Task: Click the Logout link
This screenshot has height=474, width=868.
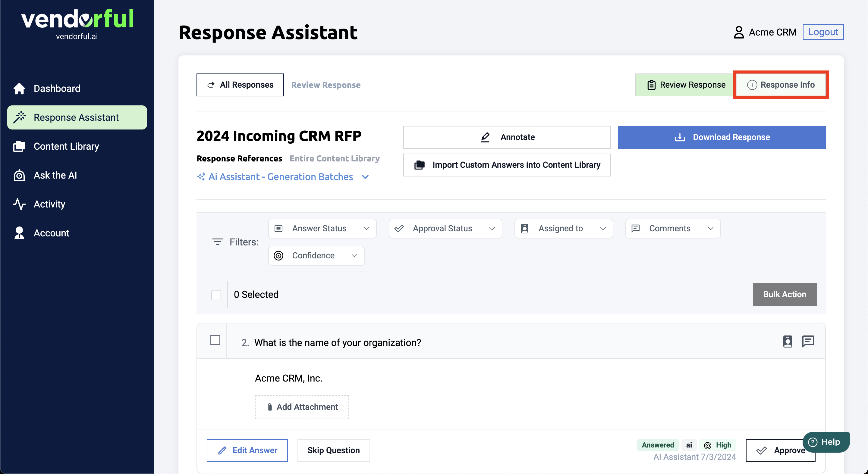Action: pos(822,32)
